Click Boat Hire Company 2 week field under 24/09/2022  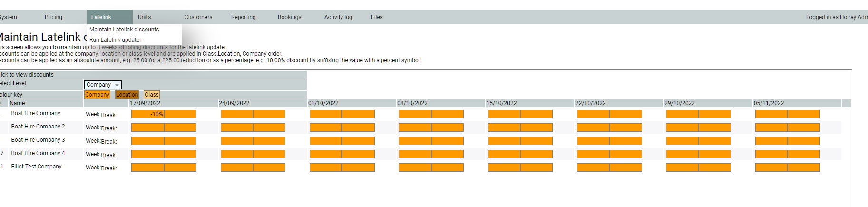click(x=237, y=128)
